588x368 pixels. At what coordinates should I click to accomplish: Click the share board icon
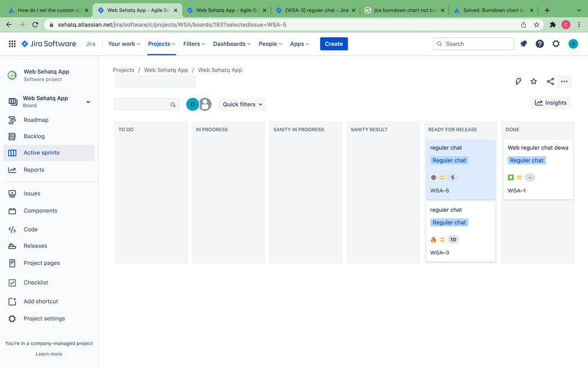click(550, 81)
